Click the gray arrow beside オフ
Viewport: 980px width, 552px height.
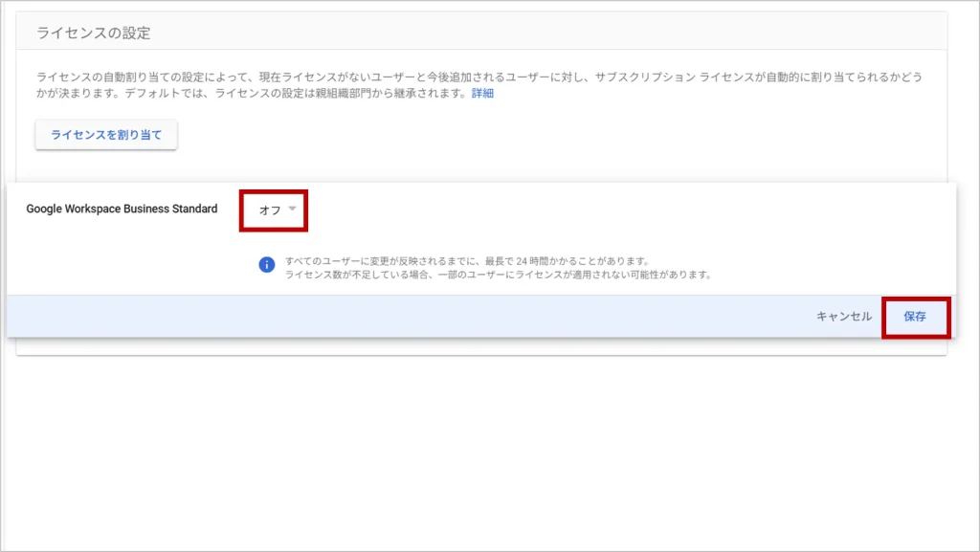tap(293, 210)
